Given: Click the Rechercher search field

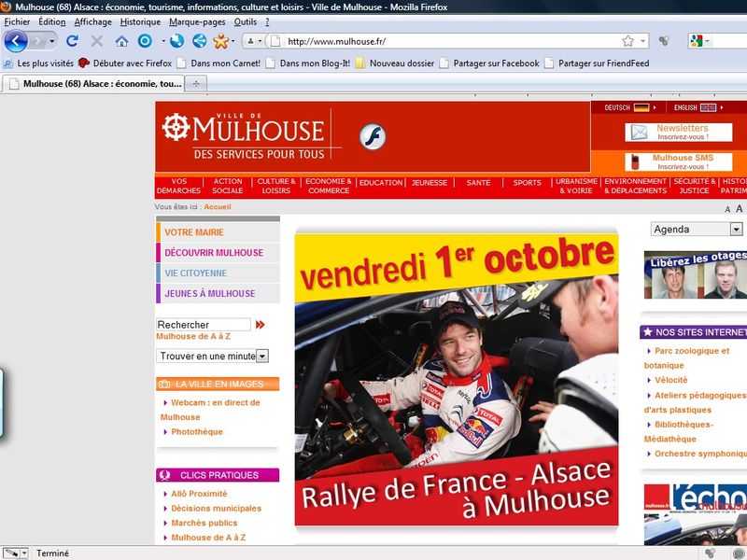Looking at the screenshot, I should click(x=204, y=325).
